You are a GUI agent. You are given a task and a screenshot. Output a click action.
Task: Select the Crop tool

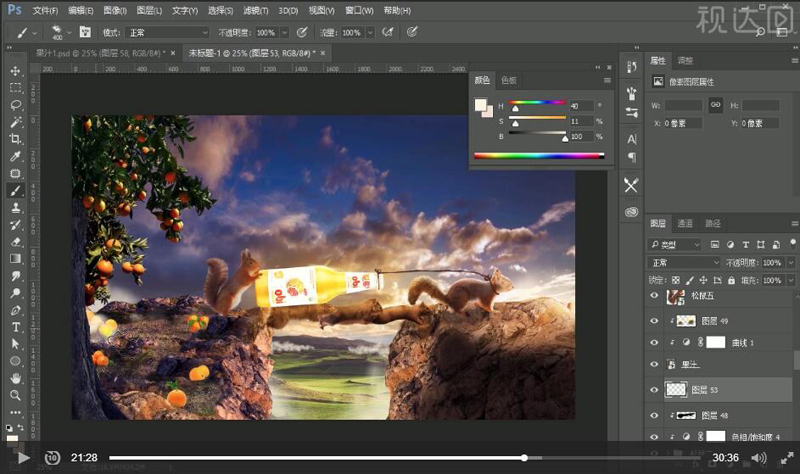pos(15,139)
